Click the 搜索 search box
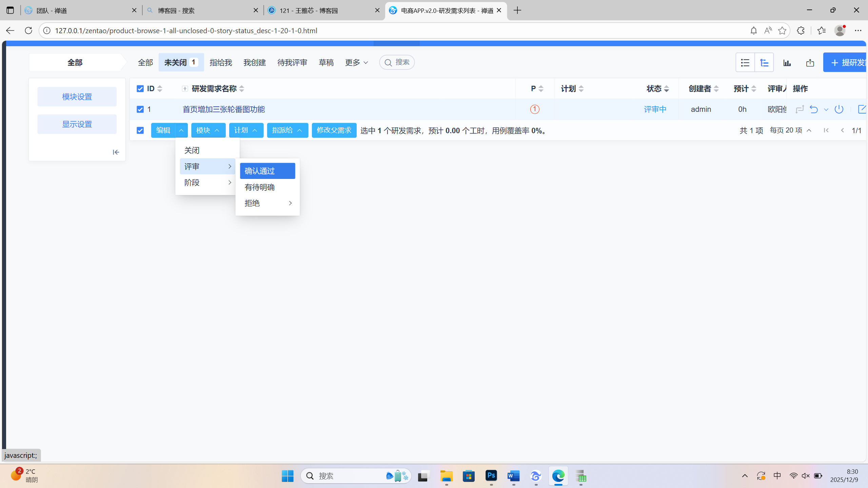868x488 pixels. tap(397, 62)
